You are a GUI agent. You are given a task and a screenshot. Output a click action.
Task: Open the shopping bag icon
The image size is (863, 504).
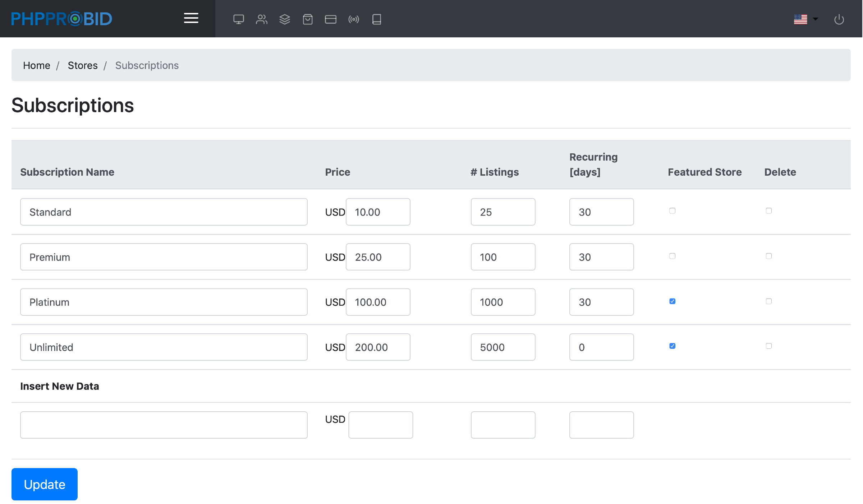[x=307, y=19]
